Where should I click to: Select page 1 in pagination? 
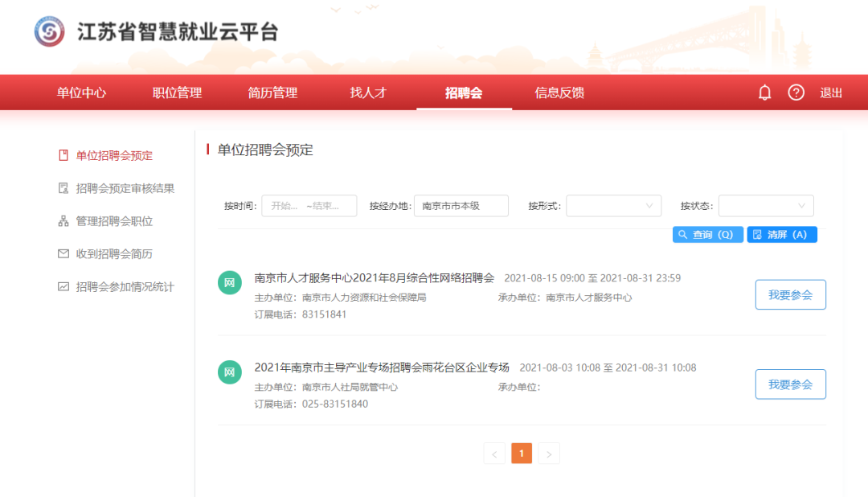(x=522, y=454)
